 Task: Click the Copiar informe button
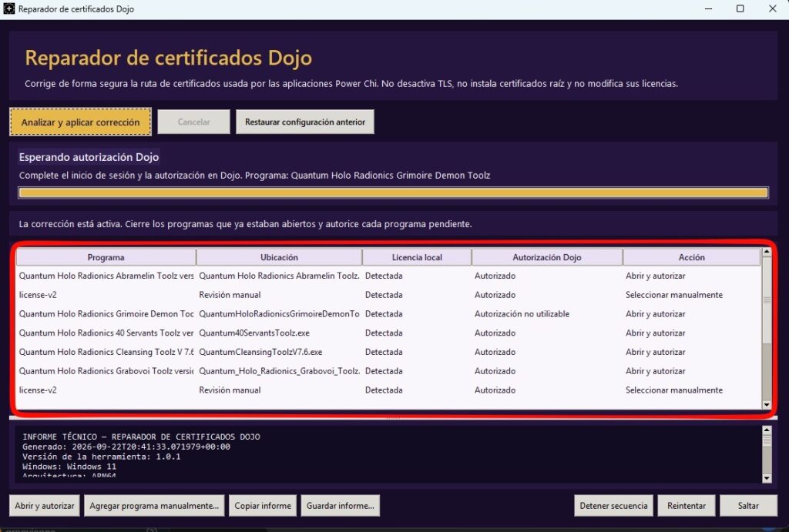coord(263,505)
